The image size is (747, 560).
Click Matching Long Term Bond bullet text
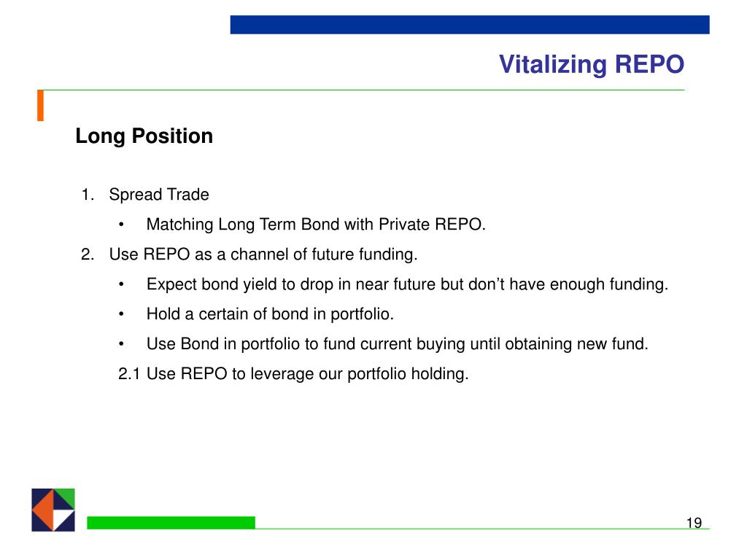click(x=316, y=225)
